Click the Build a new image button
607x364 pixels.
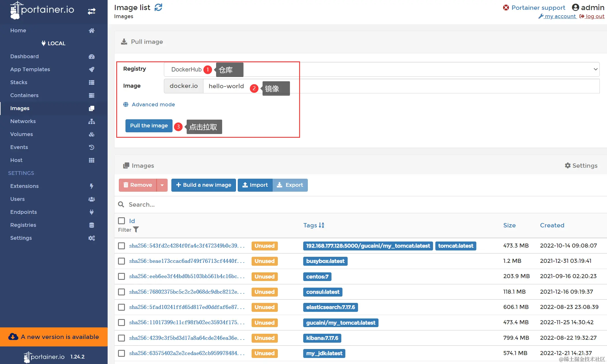click(x=203, y=185)
